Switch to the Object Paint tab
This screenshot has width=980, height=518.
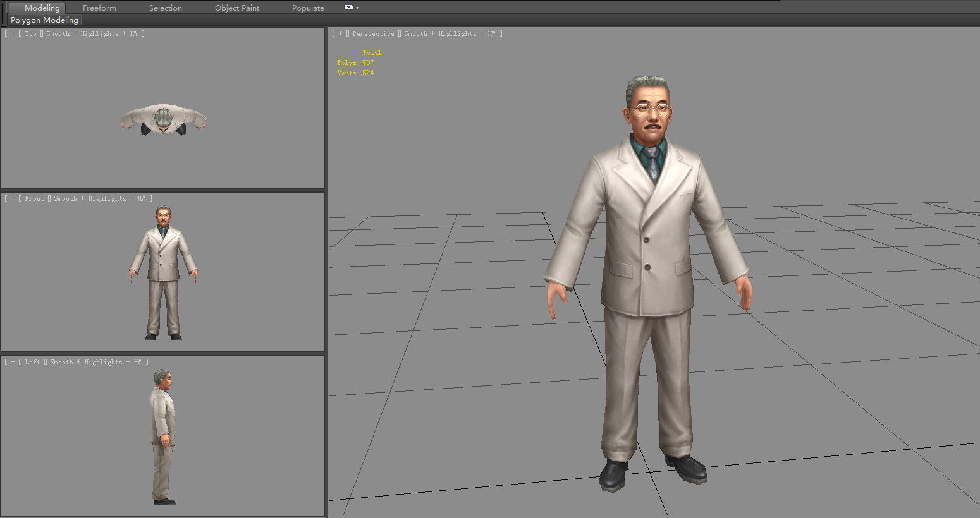pyautogui.click(x=237, y=8)
